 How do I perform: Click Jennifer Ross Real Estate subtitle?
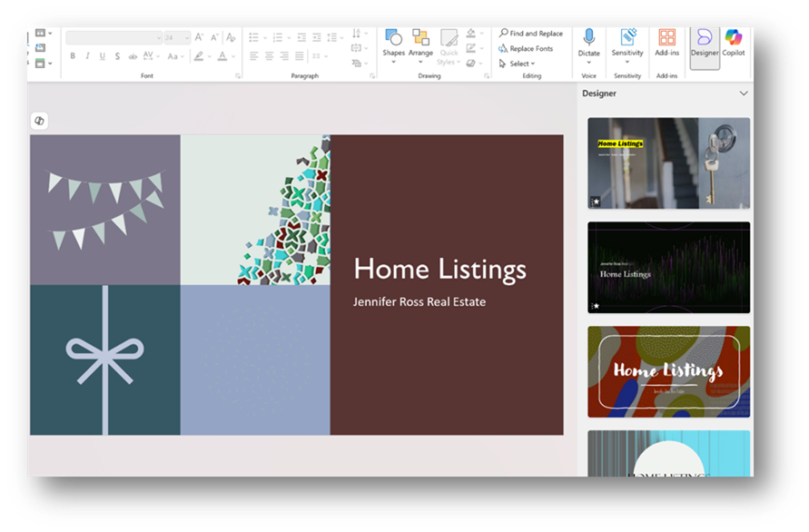coord(419,302)
